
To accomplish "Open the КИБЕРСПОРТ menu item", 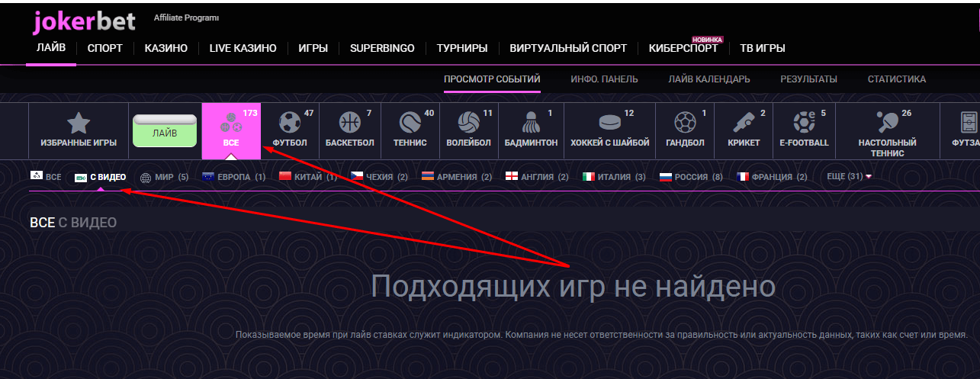I will [683, 48].
